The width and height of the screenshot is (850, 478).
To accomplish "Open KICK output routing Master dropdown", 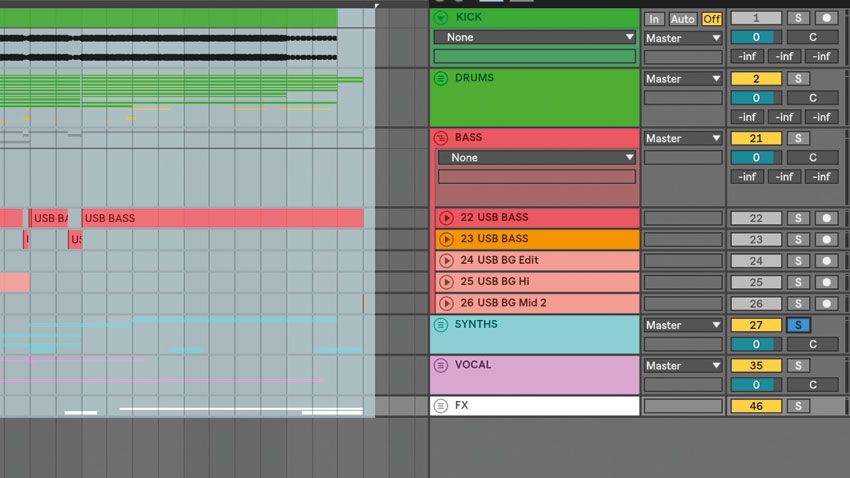I will [x=683, y=38].
